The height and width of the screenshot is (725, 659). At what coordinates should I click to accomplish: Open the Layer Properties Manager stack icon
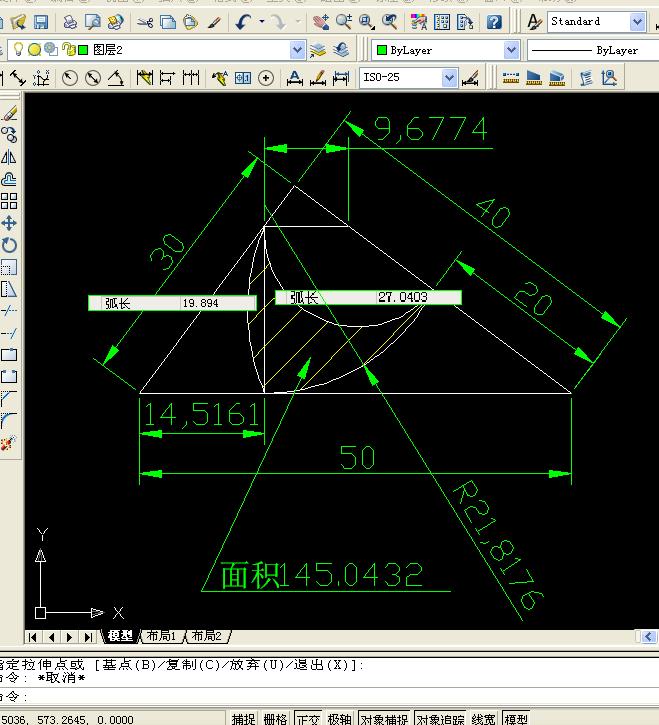click(318, 50)
